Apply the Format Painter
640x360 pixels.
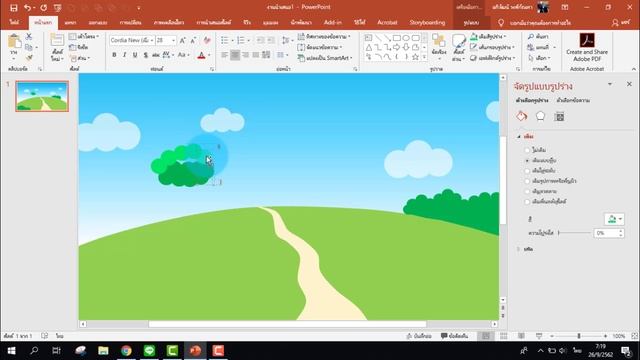(29, 58)
